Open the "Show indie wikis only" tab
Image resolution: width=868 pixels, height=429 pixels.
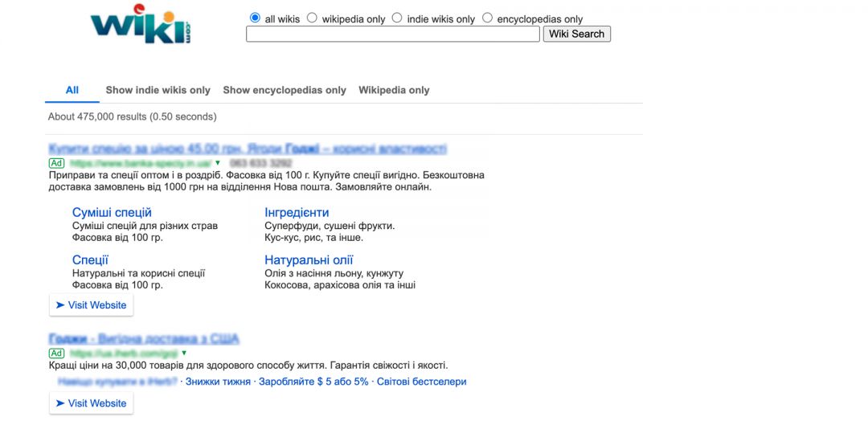(158, 90)
